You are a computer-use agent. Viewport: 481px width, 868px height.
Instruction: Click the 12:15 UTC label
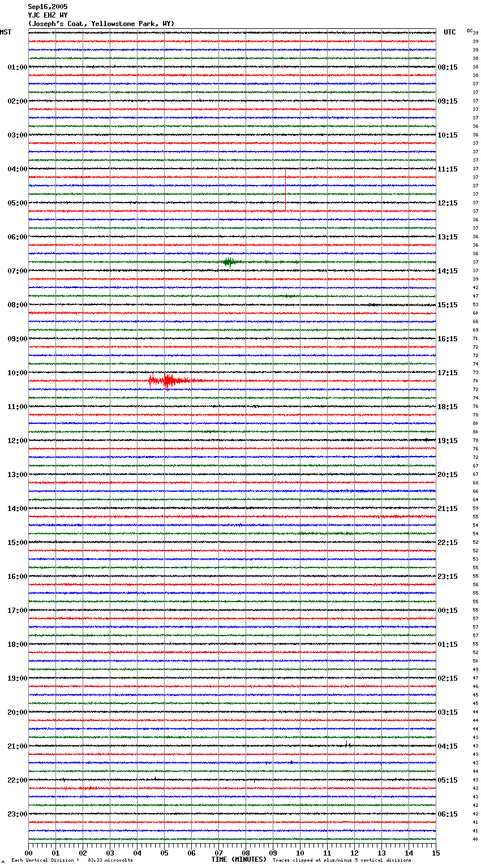(x=448, y=203)
